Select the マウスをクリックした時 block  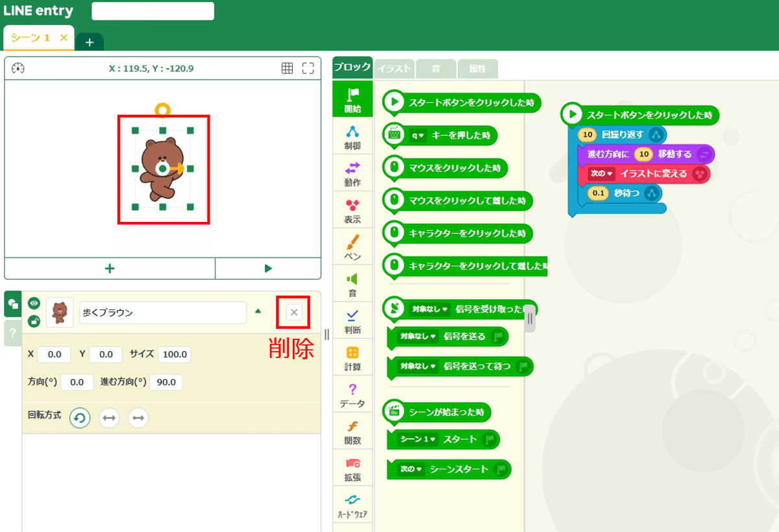pyautogui.click(x=446, y=167)
